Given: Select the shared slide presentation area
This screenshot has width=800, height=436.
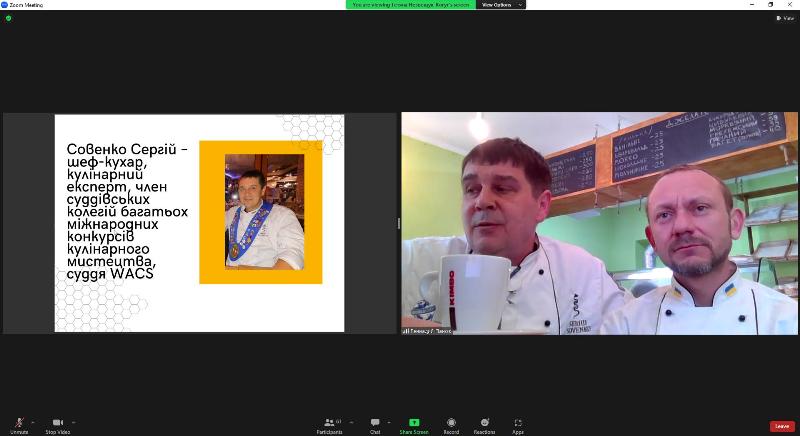Looking at the screenshot, I should [x=199, y=223].
